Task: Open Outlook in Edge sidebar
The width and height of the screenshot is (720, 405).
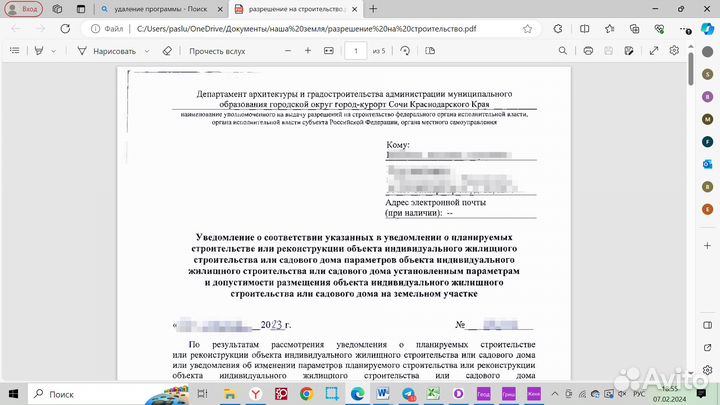Action: [708, 164]
